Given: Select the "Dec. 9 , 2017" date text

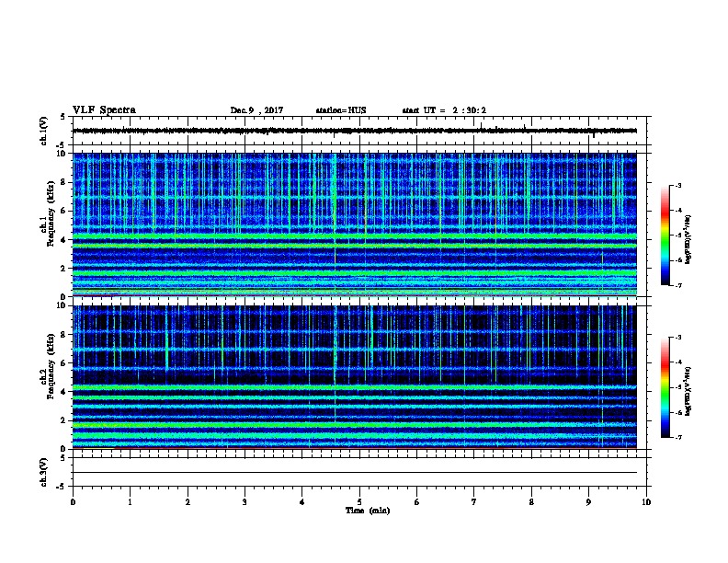Looking at the screenshot, I should pyautogui.click(x=256, y=110).
